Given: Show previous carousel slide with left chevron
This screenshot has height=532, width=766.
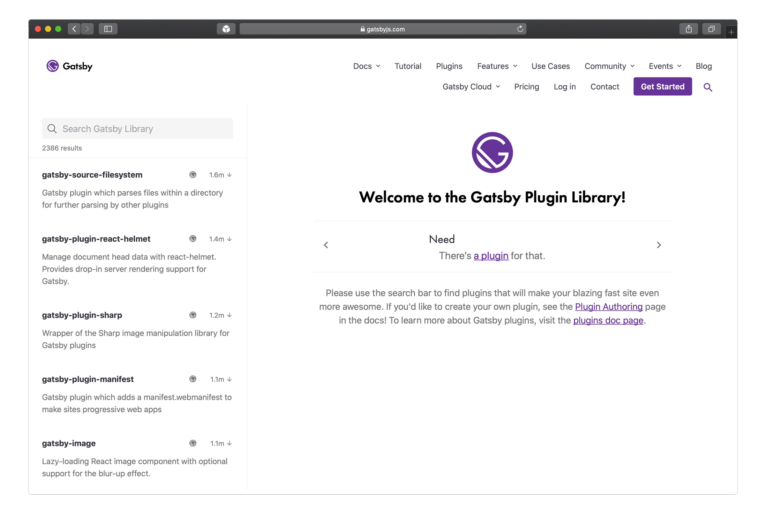Looking at the screenshot, I should coord(326,245).
